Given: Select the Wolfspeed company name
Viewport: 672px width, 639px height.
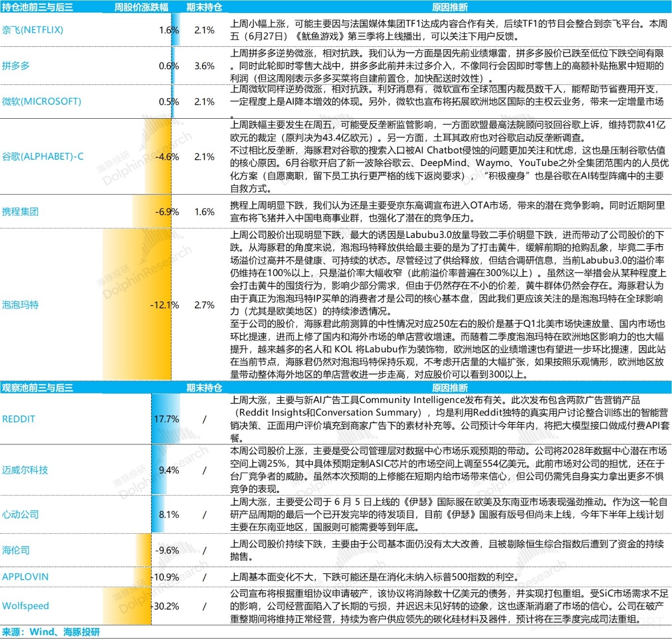Looking at the screenshot, I should coord(26,606).
